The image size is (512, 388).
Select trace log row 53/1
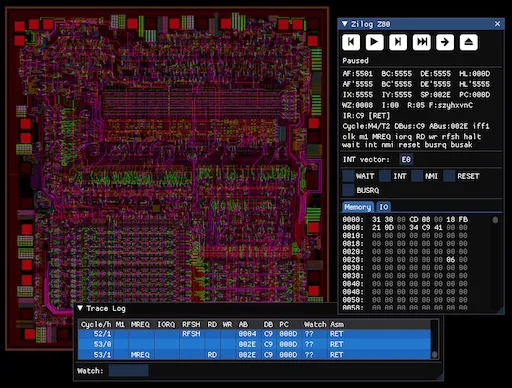pos(254,355)
